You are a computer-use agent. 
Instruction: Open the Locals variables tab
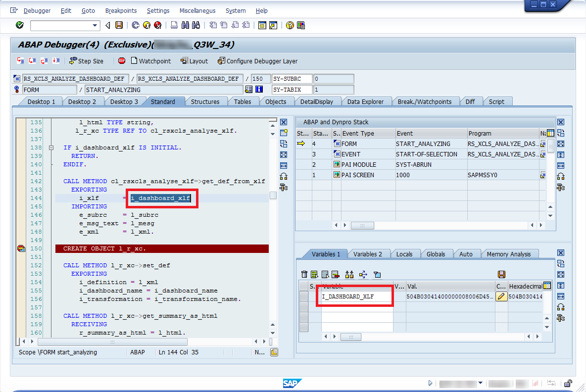point(404,254)
